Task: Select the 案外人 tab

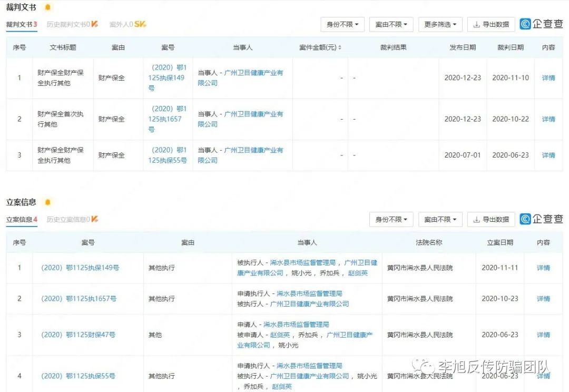Action: click(121, 24)
